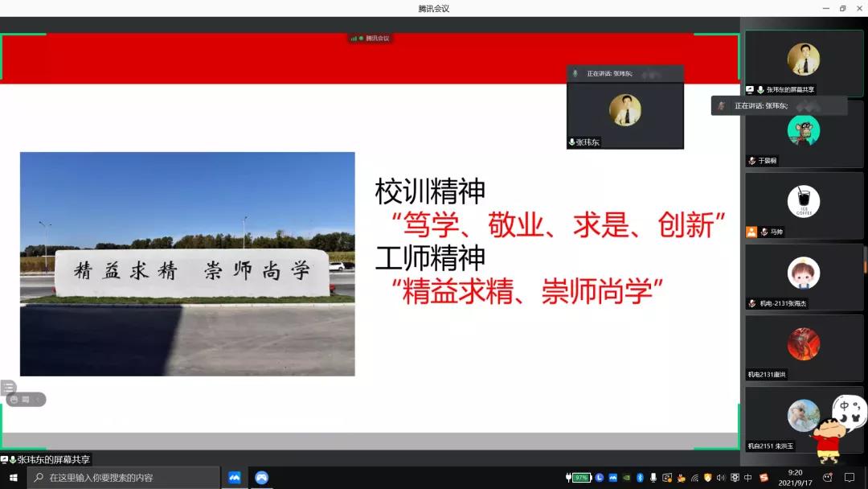Viewport: 868px width, 489px height.
Task: Open the game controller app in taskbar
Action: tap(261, 477)
